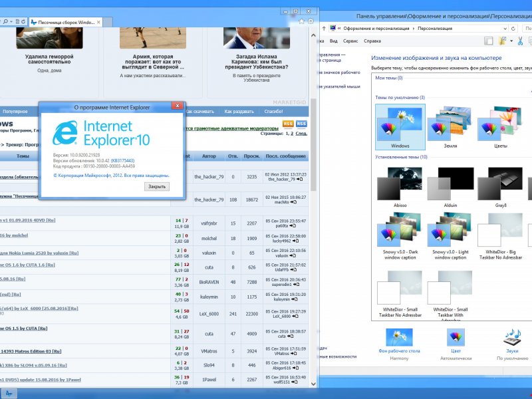
Task: Open the Популярное menu item on forum
Action: pos(15,111)
